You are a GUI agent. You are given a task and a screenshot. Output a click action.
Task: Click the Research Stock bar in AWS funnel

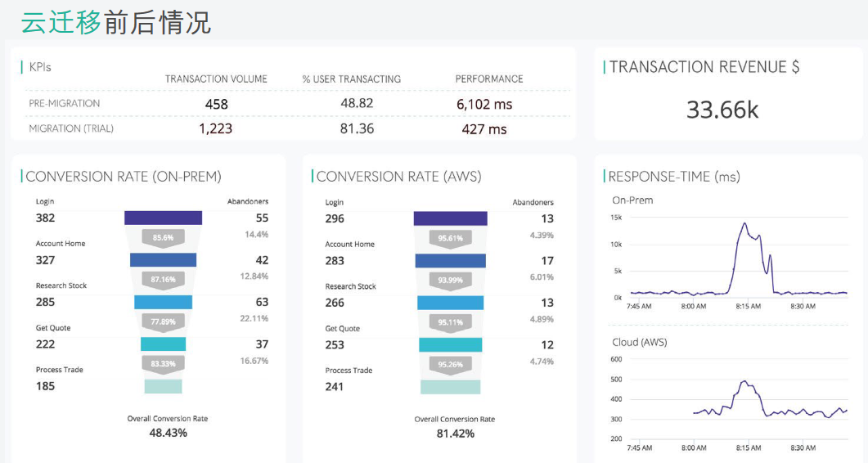click(450, 303)
